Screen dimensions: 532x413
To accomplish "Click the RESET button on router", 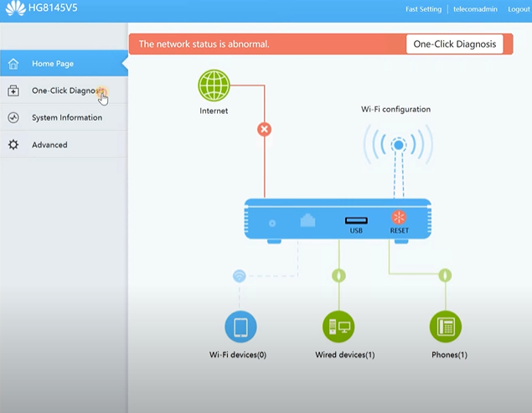I will pyautogui.click(x=399, y=218).
